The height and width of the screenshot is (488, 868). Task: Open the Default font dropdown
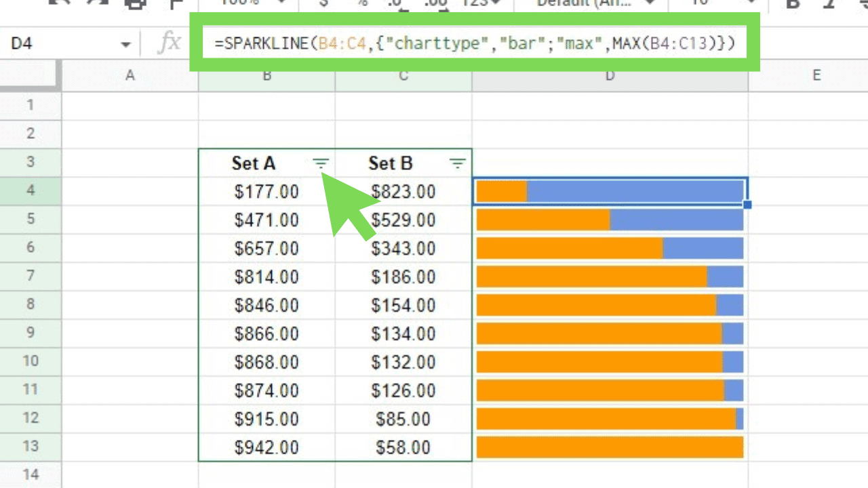(x=593, y=3)
